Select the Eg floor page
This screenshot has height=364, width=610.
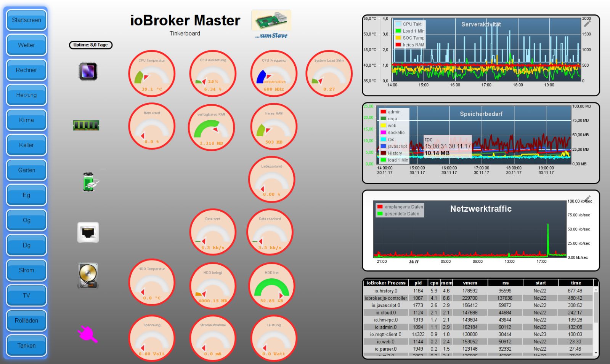[x=26, y=195]
